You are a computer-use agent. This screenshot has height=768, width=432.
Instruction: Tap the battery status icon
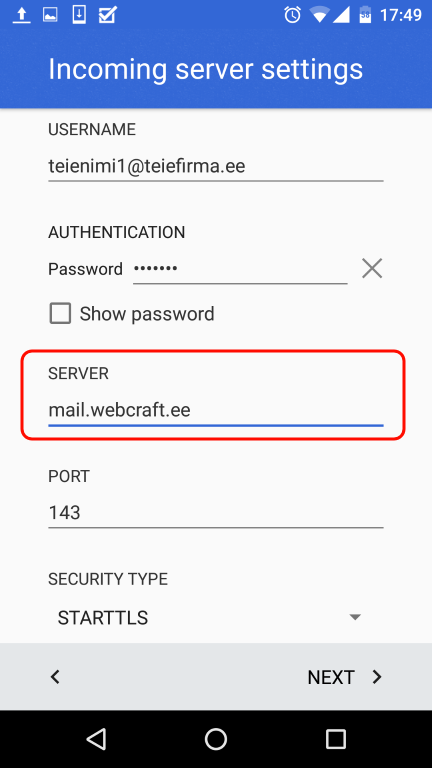click(x=365, y=15)
